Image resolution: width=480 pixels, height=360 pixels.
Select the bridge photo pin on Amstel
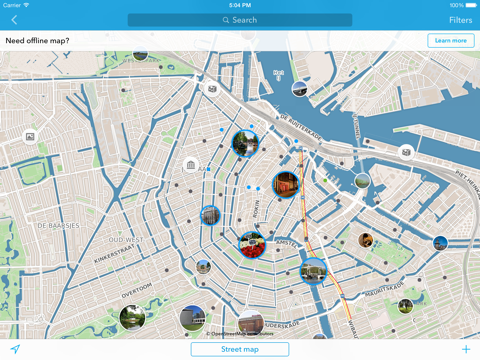313,271
